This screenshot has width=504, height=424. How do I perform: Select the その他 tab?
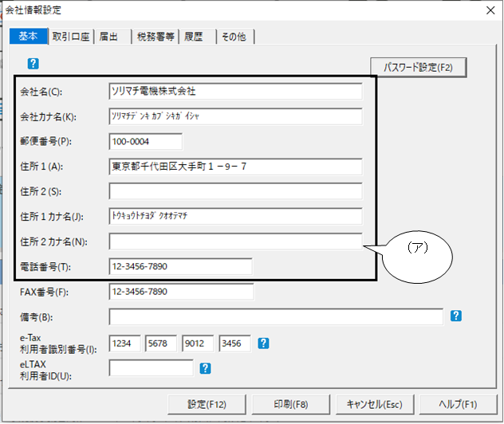[x=235, y=37]
